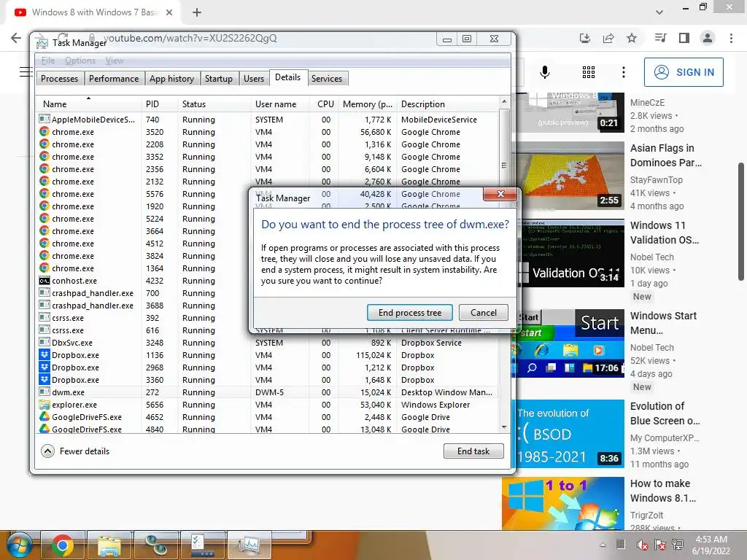747x560 pixels.
Task: Close the Windows 8 YouTube tab
Action: click(169, 12)
